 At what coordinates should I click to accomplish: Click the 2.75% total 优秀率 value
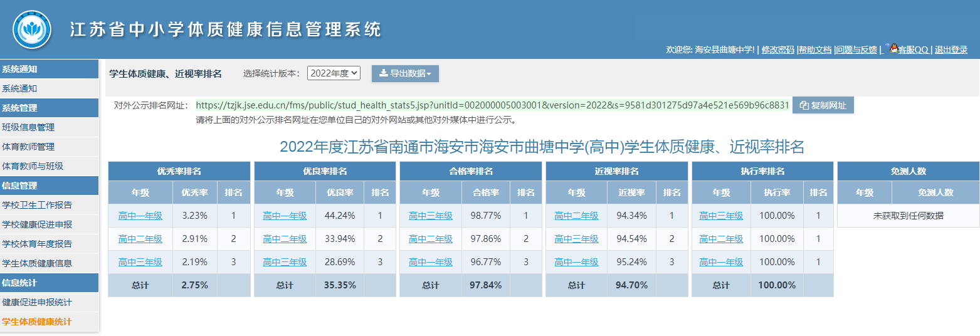[195, 285]
